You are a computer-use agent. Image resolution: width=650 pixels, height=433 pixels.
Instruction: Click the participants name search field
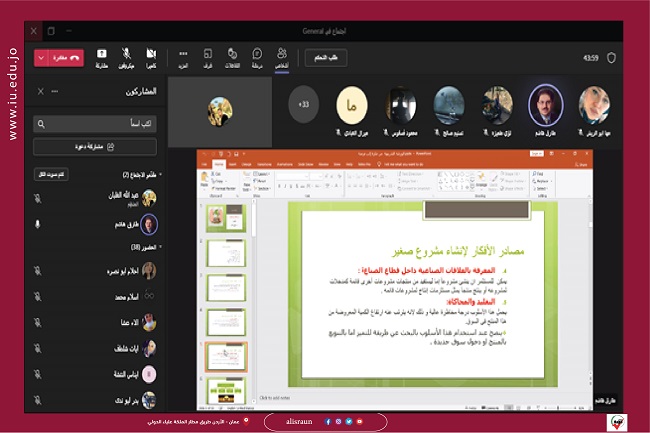94,124
